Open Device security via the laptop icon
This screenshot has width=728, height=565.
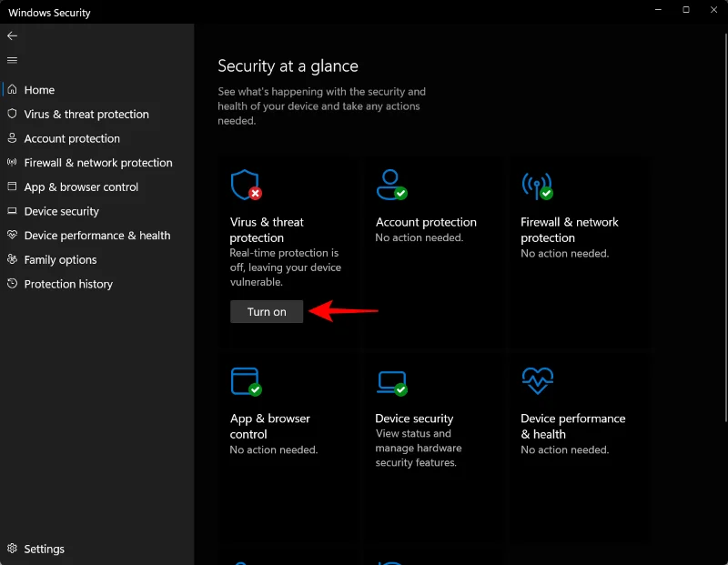coord(390,382)
